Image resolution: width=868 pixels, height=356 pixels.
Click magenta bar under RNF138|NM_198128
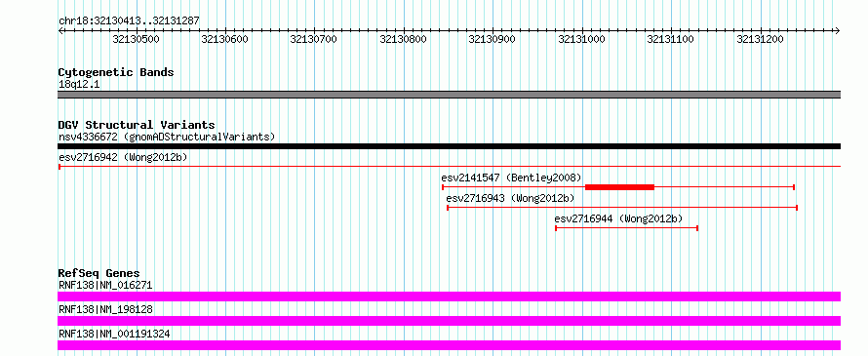[x=449, y=321]
